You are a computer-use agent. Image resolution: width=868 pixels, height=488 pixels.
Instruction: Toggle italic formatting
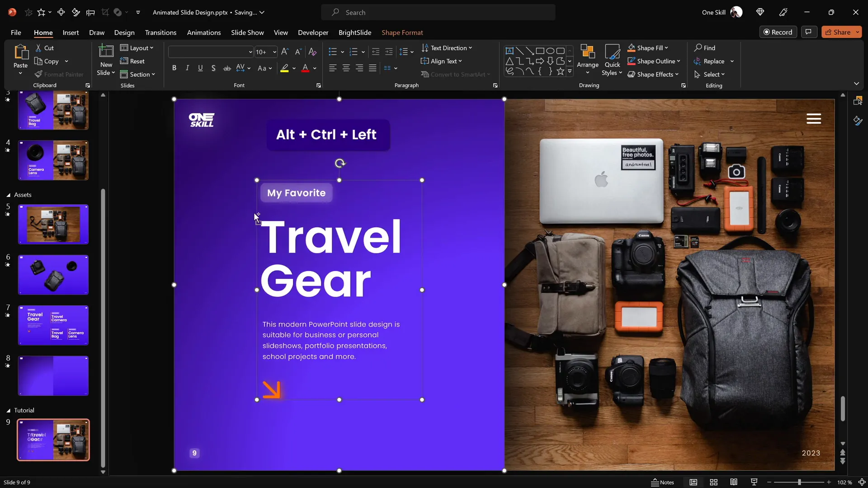(187, 68)
